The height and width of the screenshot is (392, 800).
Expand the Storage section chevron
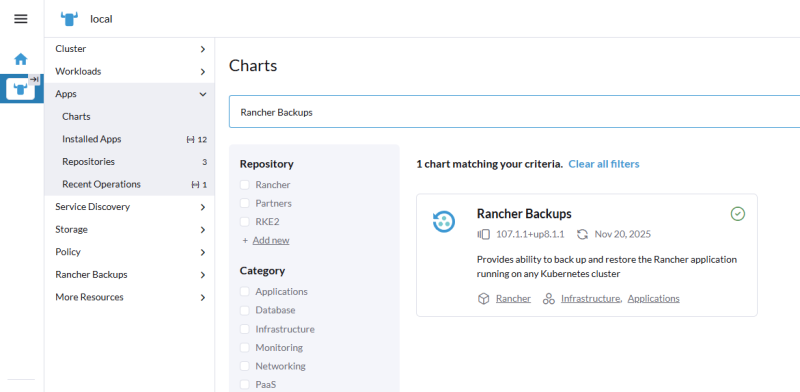(203, 230)
